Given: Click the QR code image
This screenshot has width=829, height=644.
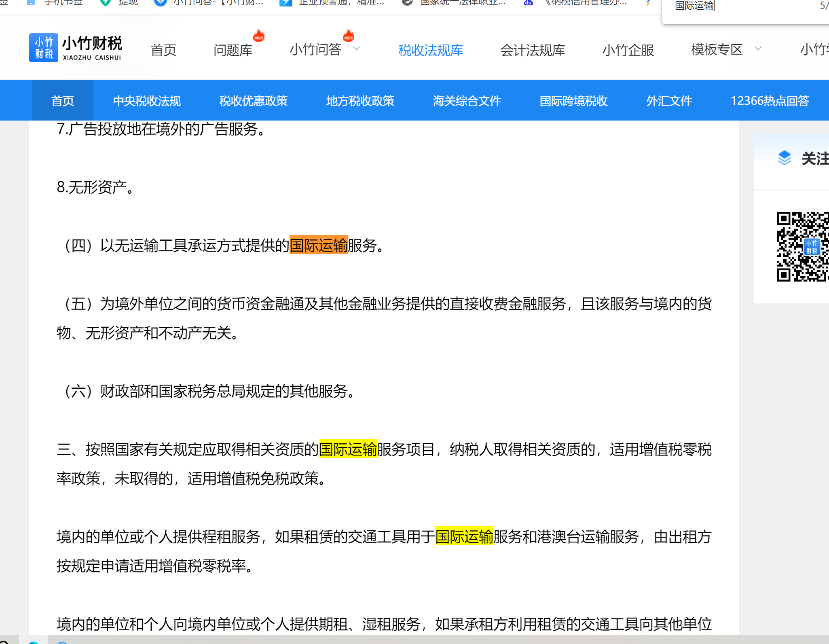Looking at the screenshot, I should pyautogui.click(x=802, y=246).
